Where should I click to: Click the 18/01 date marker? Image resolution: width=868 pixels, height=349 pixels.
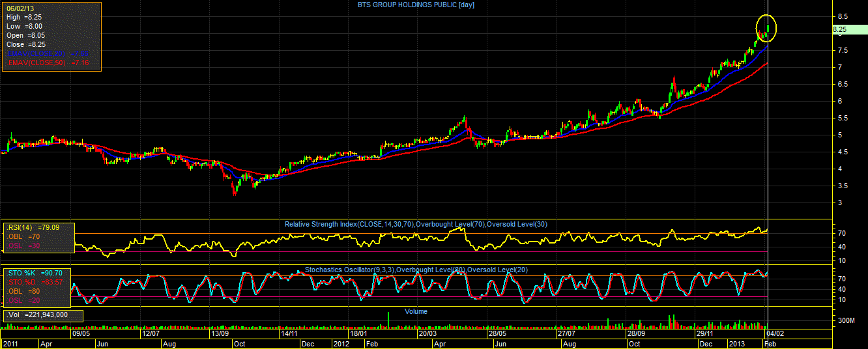pos(359,333)
